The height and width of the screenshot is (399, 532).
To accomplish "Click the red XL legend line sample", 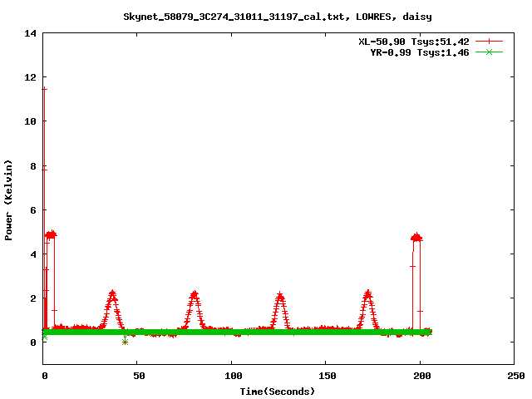I will pos(489,42).
